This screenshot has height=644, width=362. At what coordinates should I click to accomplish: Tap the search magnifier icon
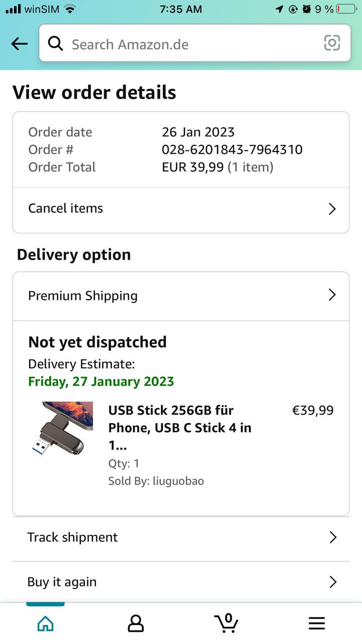[55, 44]
